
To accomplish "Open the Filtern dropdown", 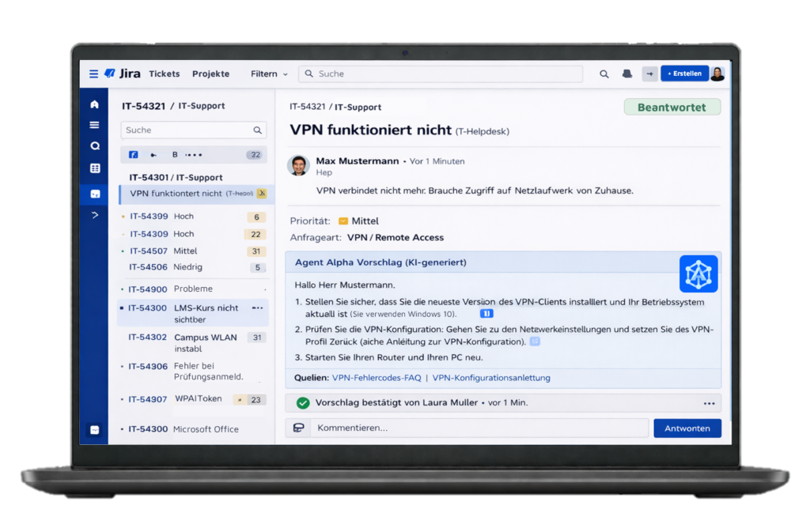I will tap(269, 74).
